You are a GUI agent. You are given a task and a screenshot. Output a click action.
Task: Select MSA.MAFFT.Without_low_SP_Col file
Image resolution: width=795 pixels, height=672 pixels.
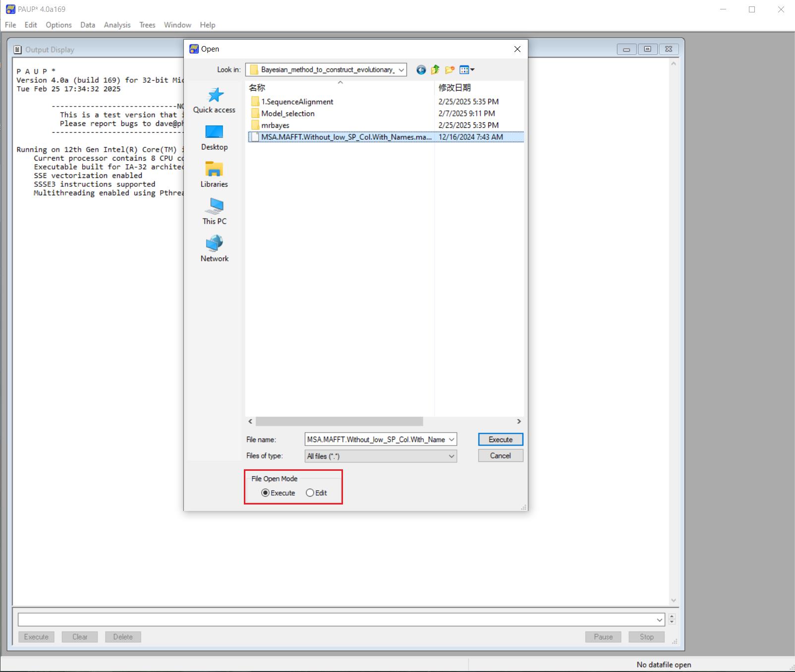(x=386, y=137)
